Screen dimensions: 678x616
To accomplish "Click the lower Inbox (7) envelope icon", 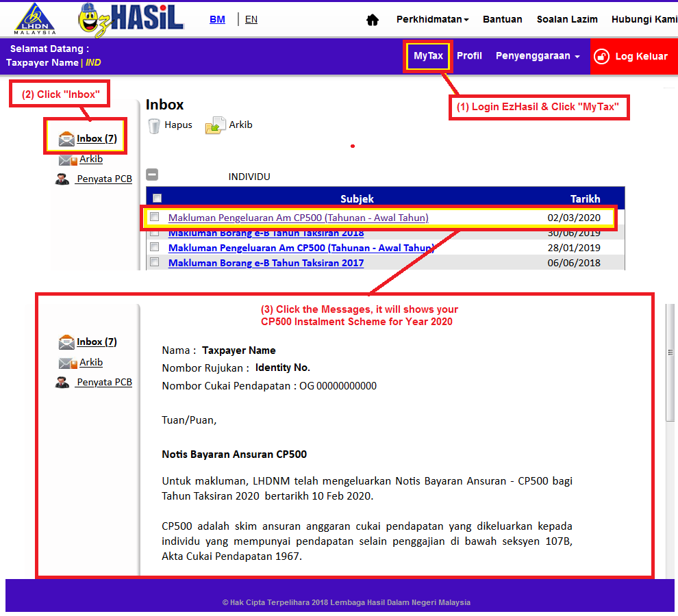I will pyautogui.click(x=66, y=342).
